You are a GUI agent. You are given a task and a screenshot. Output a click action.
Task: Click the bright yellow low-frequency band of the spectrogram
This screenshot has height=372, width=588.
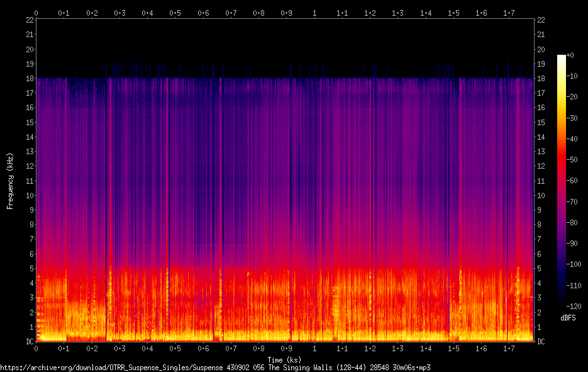click(x=285, y=336)
